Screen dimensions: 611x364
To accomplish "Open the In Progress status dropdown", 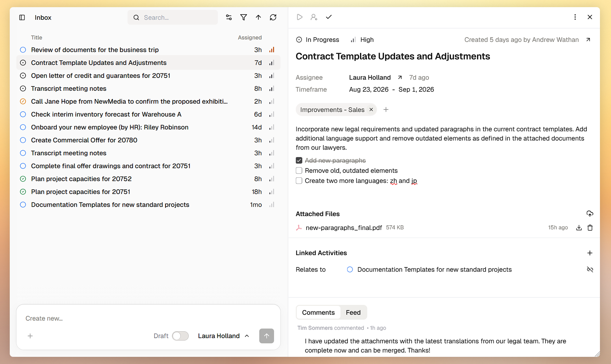I will (x=318, y=40).
